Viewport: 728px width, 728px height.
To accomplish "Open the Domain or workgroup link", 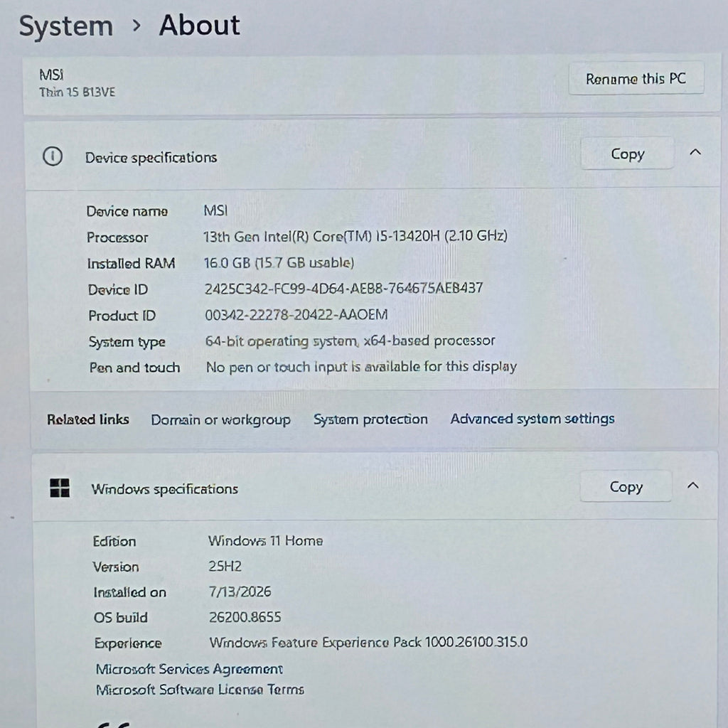I will coord(221,419).
